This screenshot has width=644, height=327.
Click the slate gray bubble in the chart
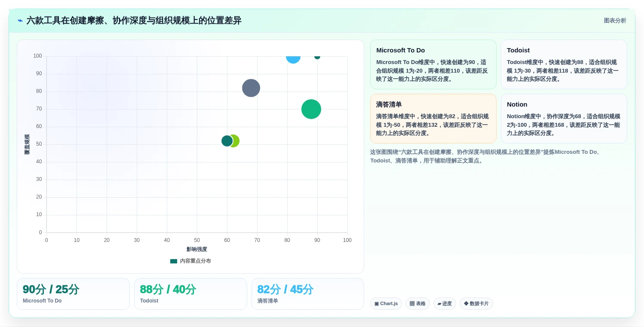(x=251, y=88)
